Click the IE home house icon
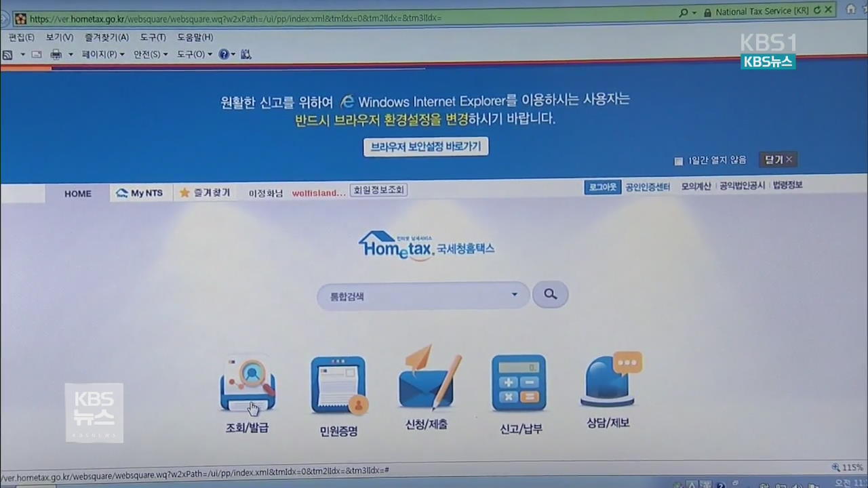 click(851, 8)
